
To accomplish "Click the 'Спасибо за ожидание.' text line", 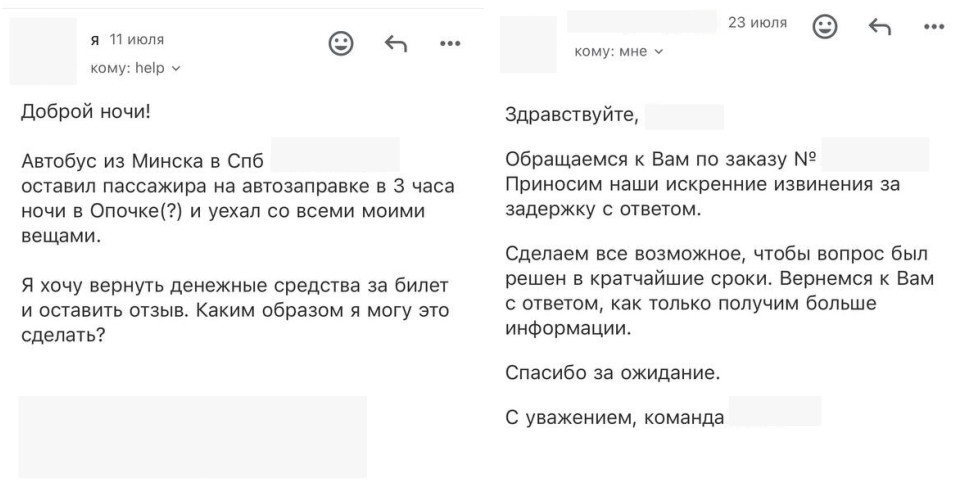I will 613,373.
